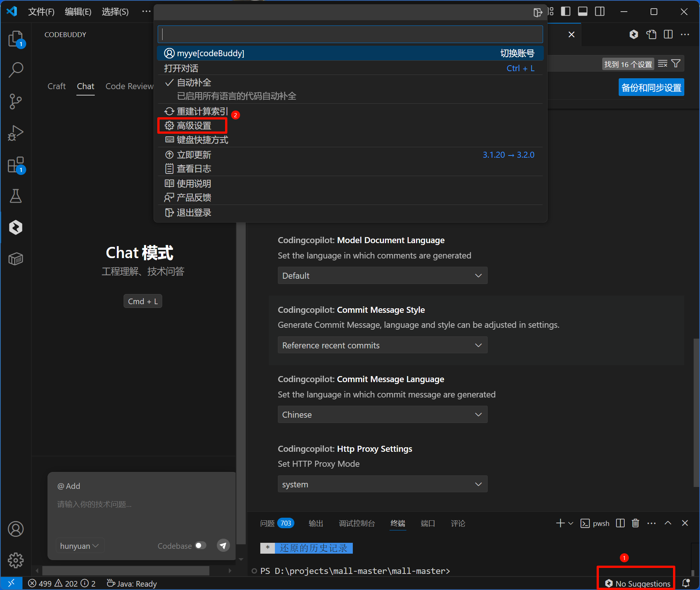Viewport: 700px width, 590px height.
Task: Open the CodeBuddy activity bar icon
Action: (16, 227)
